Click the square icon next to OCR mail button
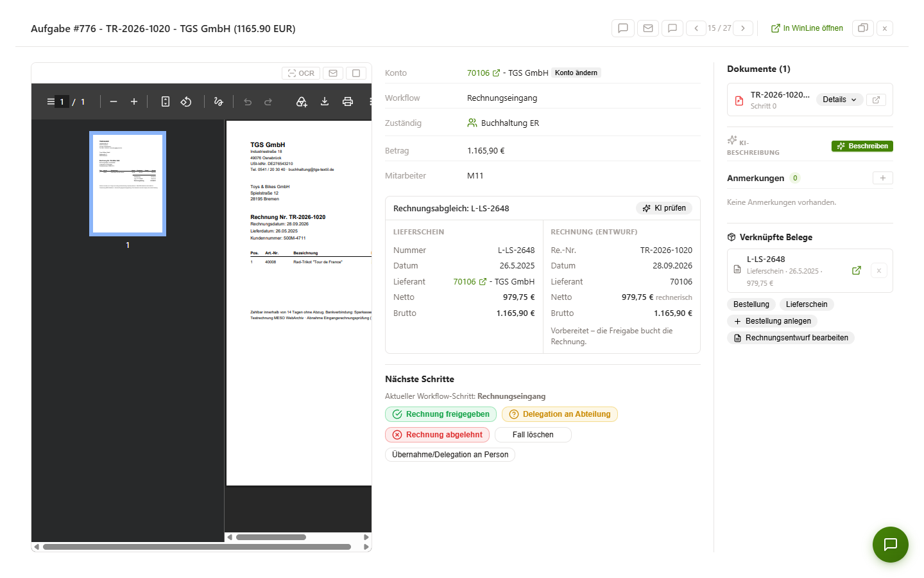 click(x=356, y=73)
